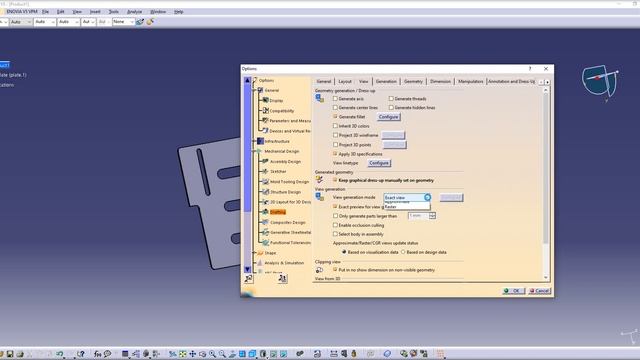Choose Raster in generation mode list

407,207
